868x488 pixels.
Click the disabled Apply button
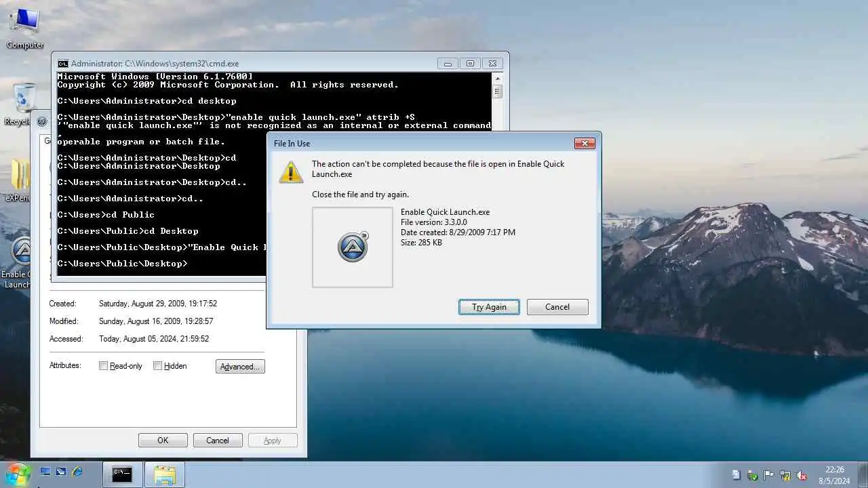click(273, 441)
